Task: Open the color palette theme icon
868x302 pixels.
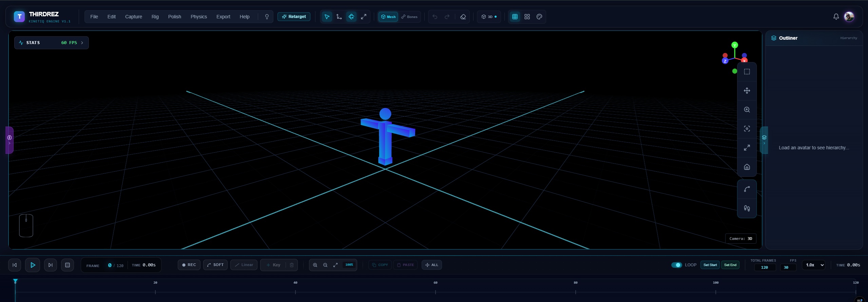Action: 539,17
